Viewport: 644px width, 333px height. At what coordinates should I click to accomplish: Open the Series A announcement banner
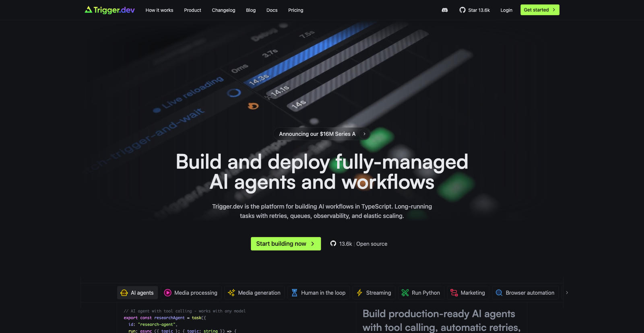tap(322, 134)
